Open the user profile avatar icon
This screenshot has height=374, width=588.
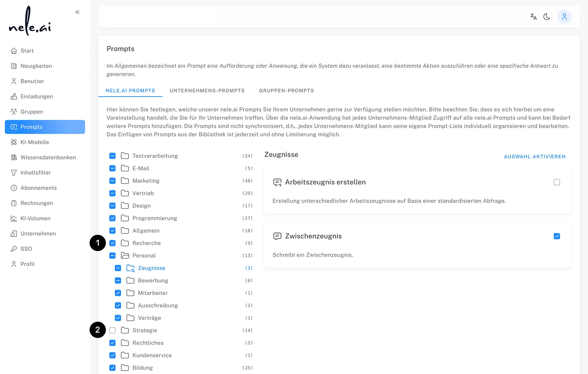564,16
